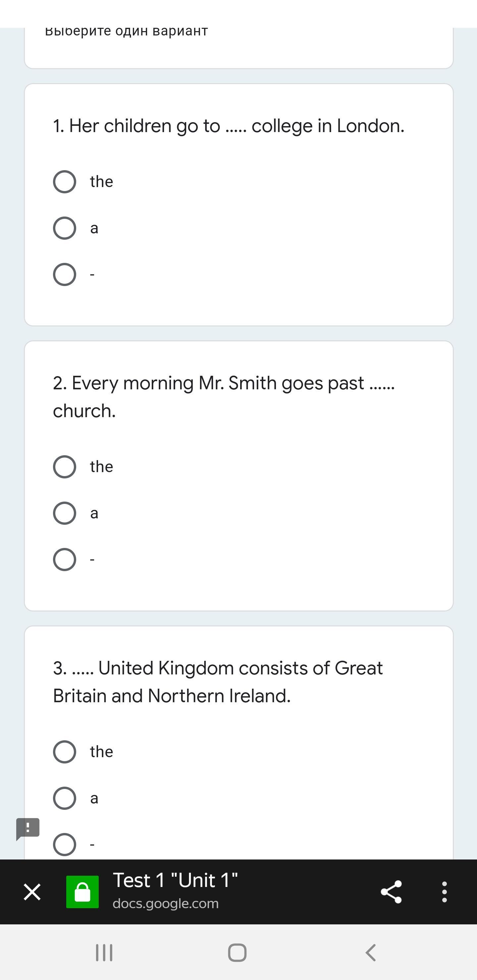Pick 'the' for Mr. Smith church question

click(x=64, y=466)
